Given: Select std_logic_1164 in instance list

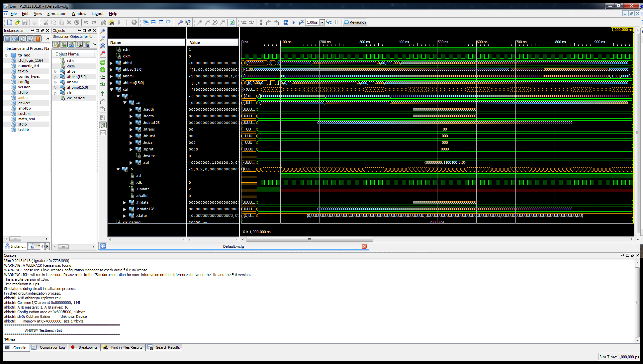Looking at the screenshot, I should (31, 60).
